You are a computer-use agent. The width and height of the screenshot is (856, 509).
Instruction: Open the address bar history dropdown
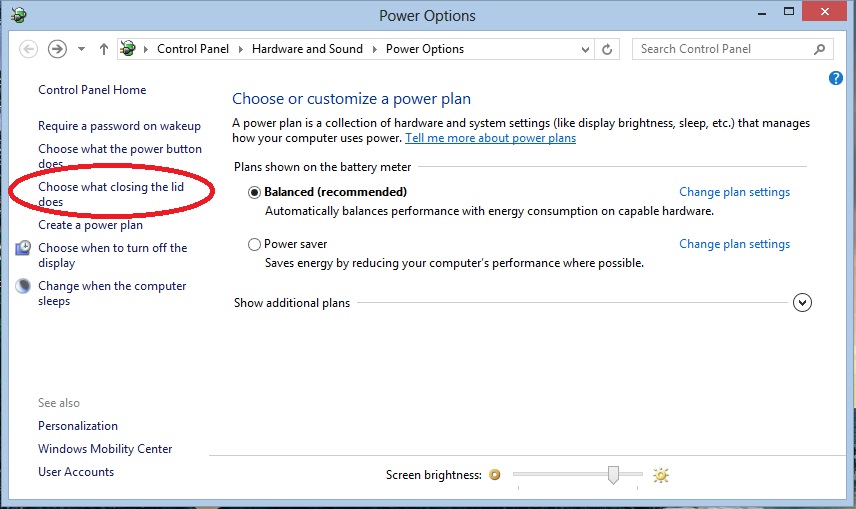[x=585, y=50]
